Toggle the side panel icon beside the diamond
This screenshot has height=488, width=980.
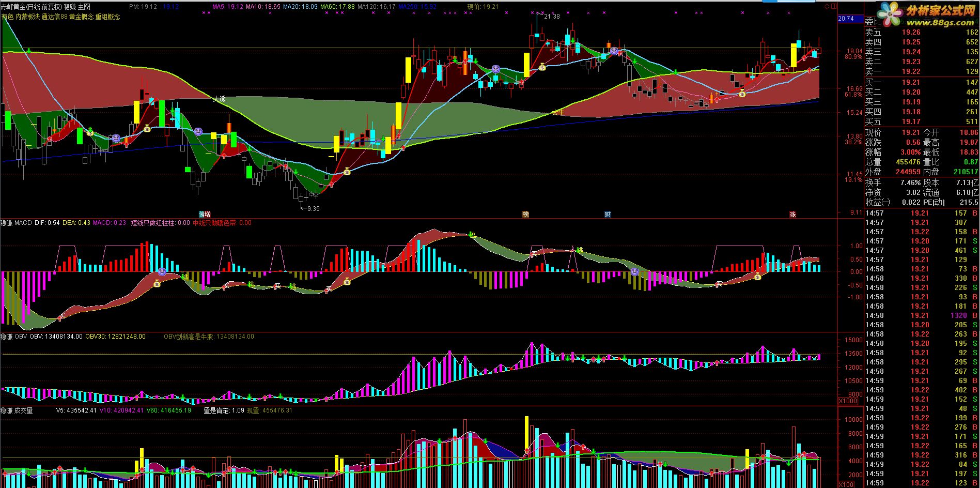point(833,7)
